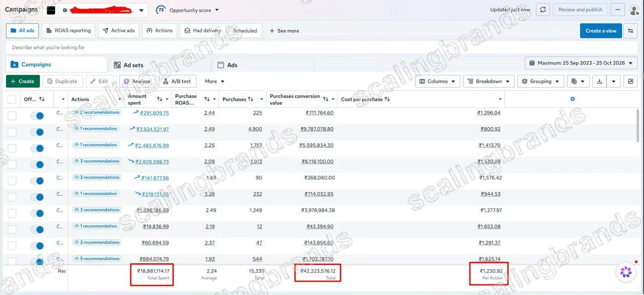Refresh the campaign data
The width and height of the screenshot is (644, 295).
click(x=543, y=10)
